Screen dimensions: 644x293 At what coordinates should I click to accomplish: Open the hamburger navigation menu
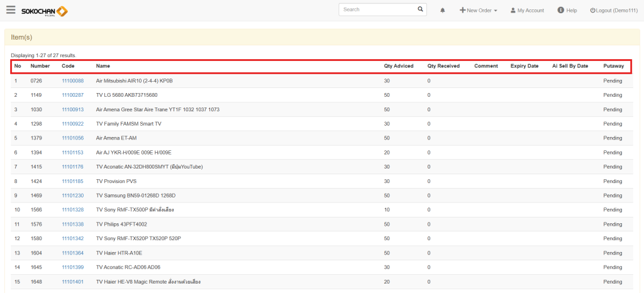[x=11, y=10]
